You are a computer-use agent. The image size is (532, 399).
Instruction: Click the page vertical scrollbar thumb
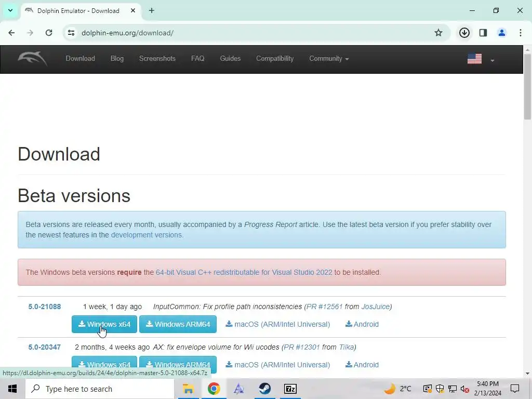527,87
